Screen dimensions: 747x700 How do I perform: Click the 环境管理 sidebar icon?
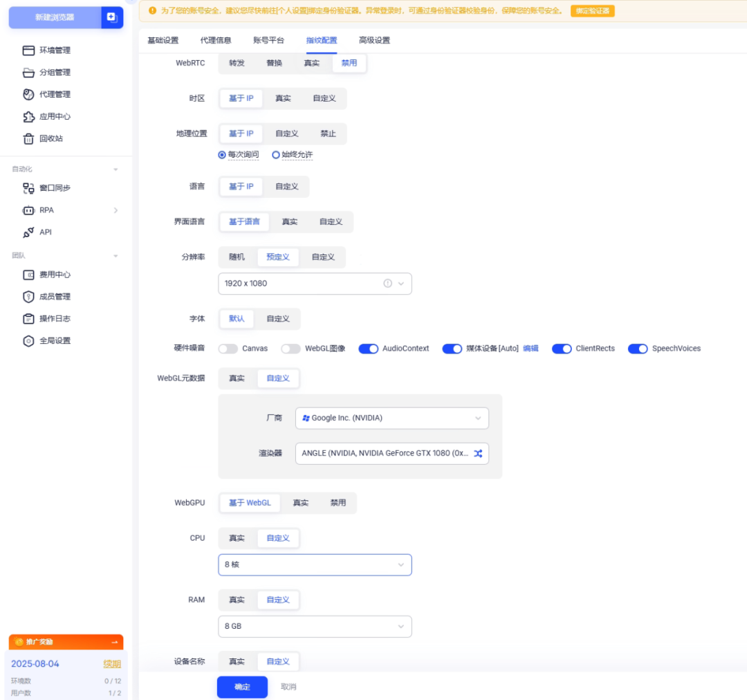(x=28, y=50)
